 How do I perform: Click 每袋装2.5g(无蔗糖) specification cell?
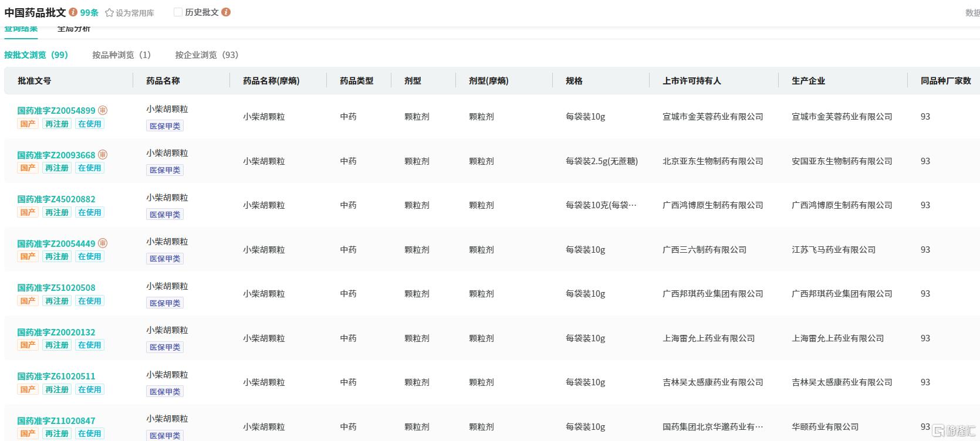point(601,161)
